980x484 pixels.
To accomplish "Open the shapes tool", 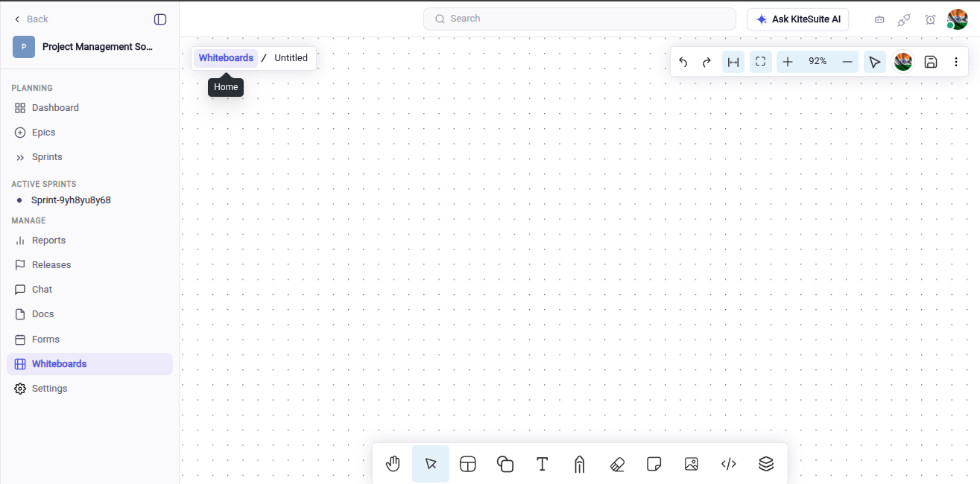I will pyautogui.click(x=505, y=464).
